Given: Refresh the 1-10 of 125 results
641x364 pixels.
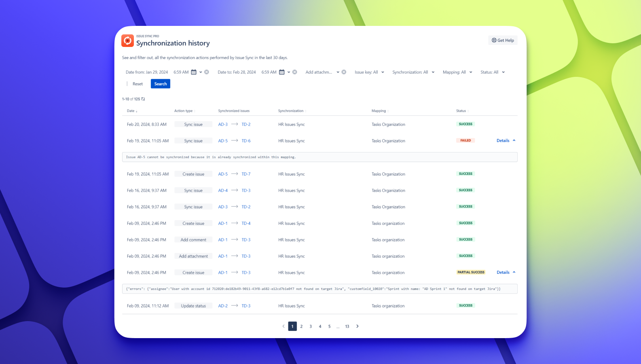Looking at the screenshot, I should (143, 99).
